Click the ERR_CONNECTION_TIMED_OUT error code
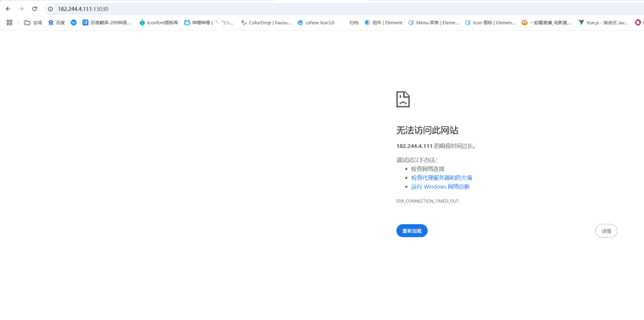The height and width of the screenshot is (320, 644). click(427, 201)
